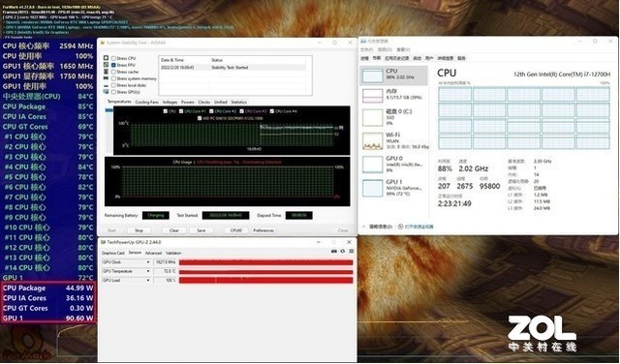Open the GPU Load sensor dropdown
Viewport: 620px width, 364px height.
pos(148,280)
